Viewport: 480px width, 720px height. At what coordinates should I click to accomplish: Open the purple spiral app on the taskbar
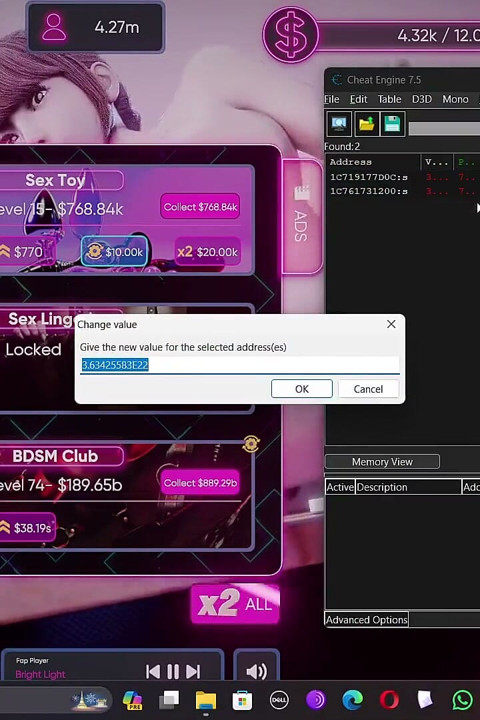pos(316,700)
